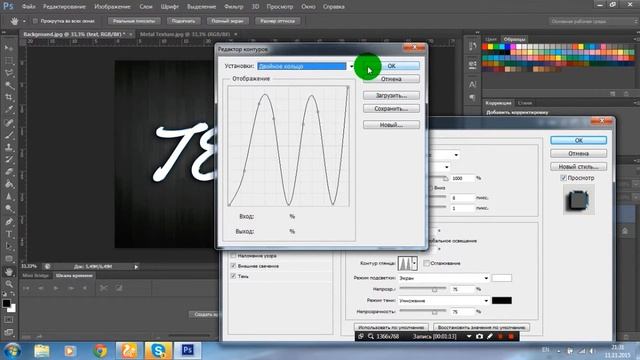Toggle the 'Просмотр' checkbox
Screen dimensions: 640x360
(563, 178)
